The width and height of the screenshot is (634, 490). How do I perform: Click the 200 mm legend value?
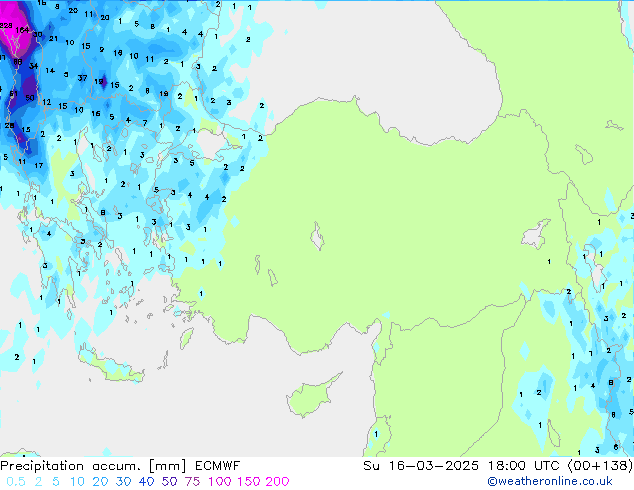277,482
